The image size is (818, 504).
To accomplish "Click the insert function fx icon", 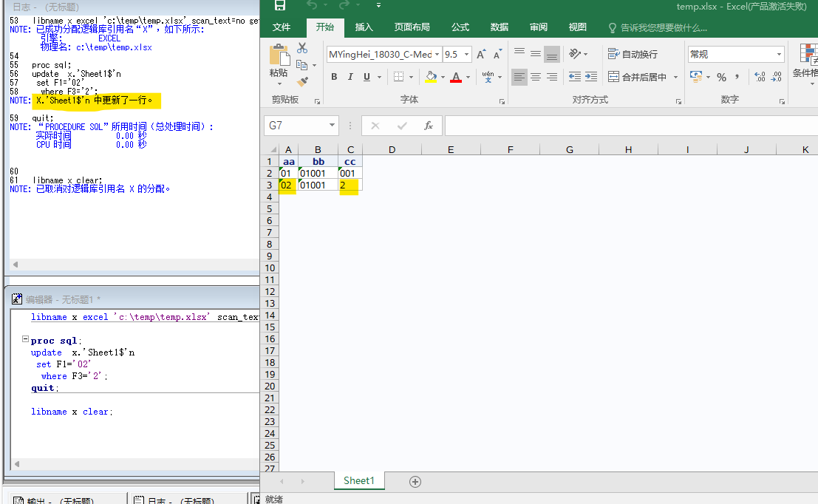I will [429, 126].
